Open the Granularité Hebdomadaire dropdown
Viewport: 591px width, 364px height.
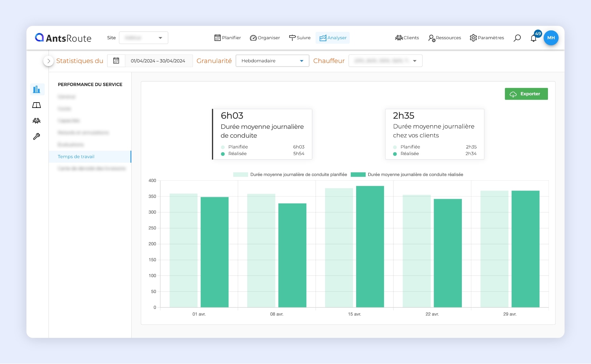click(272, 61)
